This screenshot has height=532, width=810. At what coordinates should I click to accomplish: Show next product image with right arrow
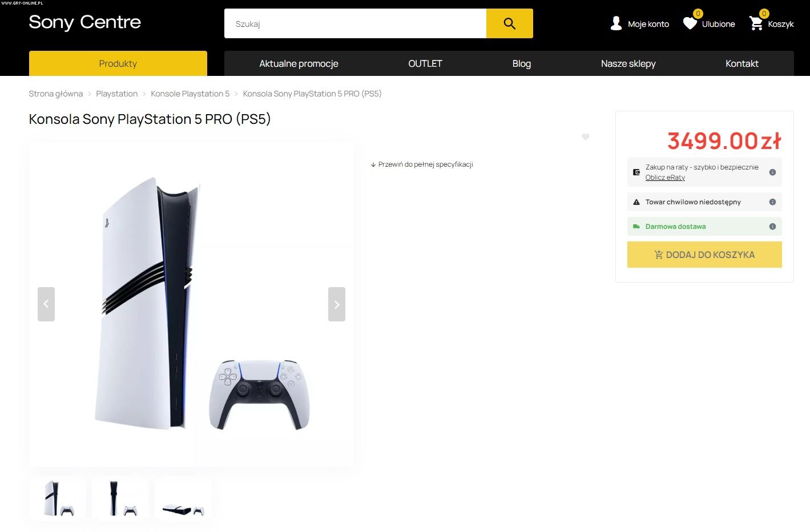point(337,304)
